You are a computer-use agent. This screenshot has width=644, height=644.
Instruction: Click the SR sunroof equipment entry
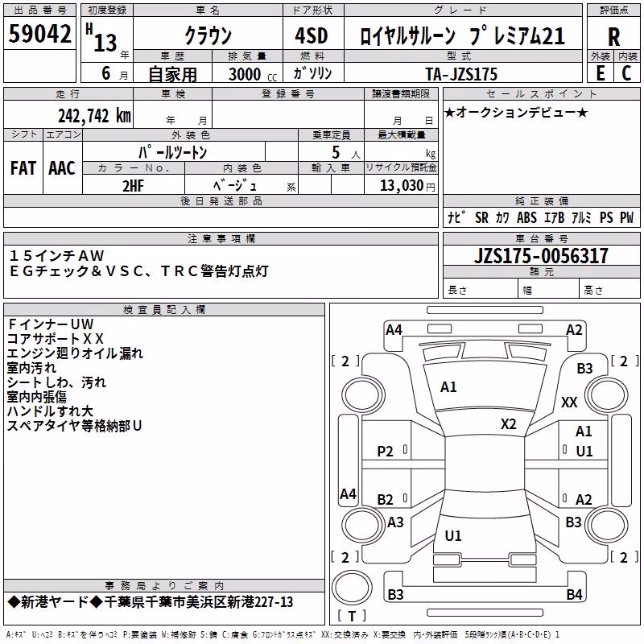pyautogui.click(x=481, y=217)
